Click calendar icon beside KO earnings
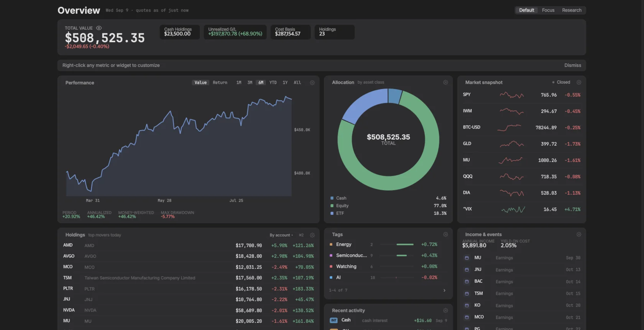644x330 pixels. click(x=467, y=305)
